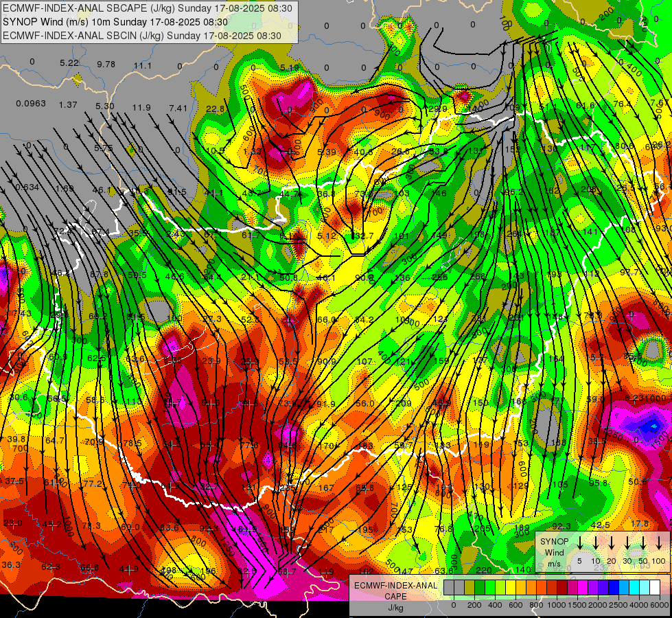Click the J/kg unit under CAPE legend
Image resolution: width=672 pixels, height=618 pixels.
point(395,608)
